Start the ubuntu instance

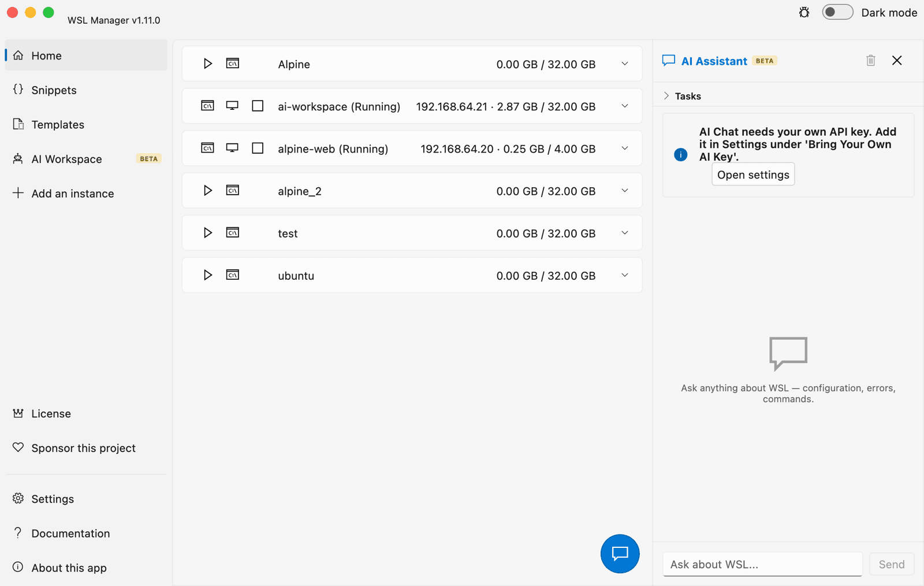coord(207,275)
